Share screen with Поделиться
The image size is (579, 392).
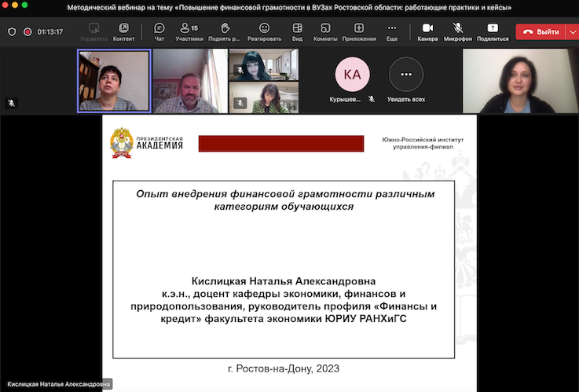point(493,31)
